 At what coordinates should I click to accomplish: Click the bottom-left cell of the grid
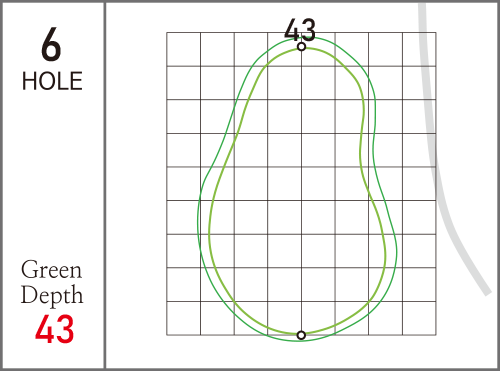pyautogui.click(x=183, y=318)
